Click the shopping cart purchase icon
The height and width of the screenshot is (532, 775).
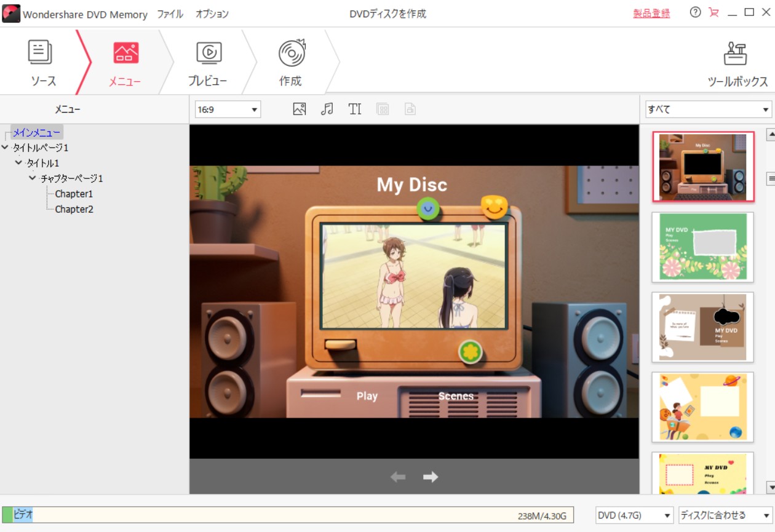(x=713, y=12)
